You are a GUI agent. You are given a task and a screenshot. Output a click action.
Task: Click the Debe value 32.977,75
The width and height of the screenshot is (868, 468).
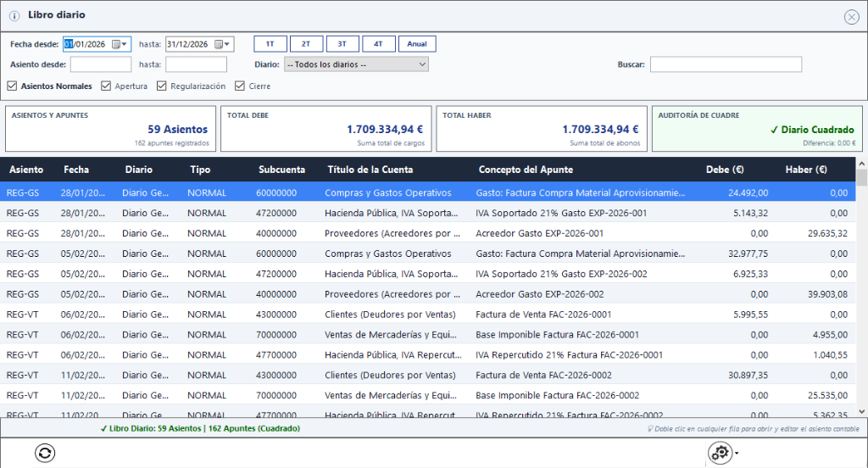click(x=748, y=253)
